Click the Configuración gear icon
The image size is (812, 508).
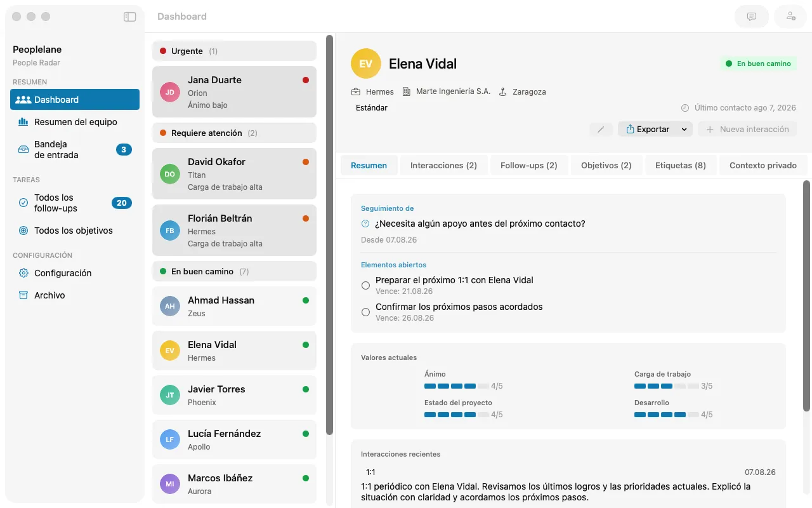click(23, 273)
